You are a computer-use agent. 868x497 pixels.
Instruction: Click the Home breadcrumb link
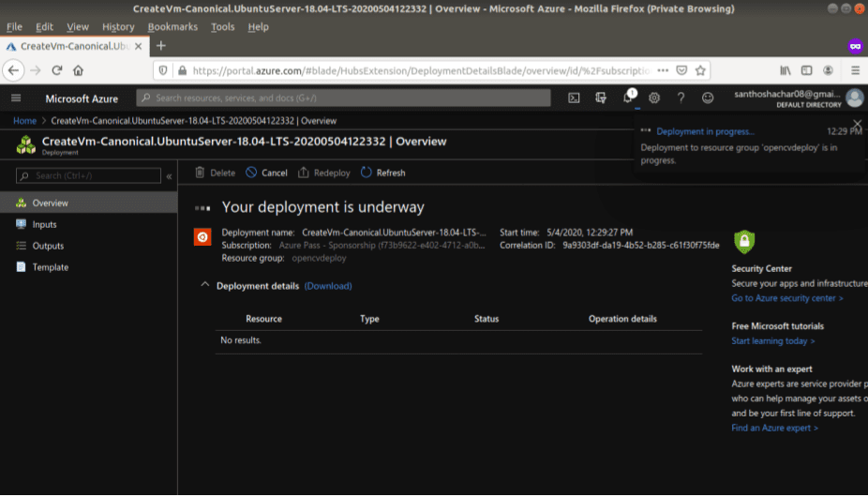pyautogui.click(x=25, y=121)
